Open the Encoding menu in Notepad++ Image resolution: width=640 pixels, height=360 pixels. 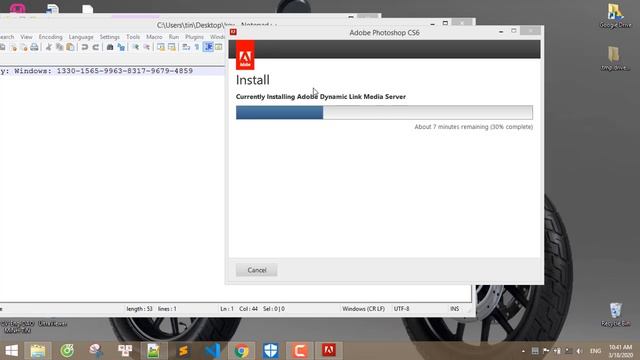(51, 37)
